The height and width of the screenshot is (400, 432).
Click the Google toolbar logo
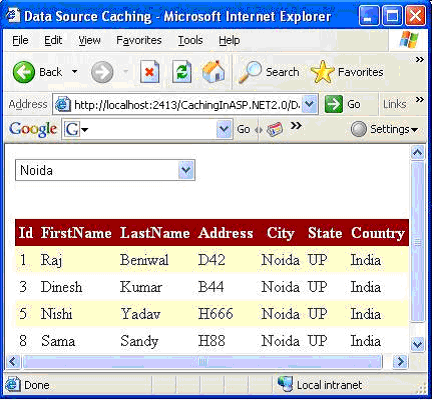point(33,129)
